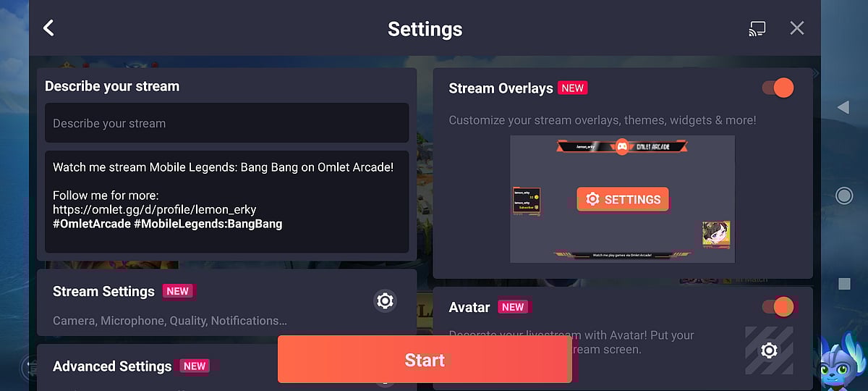Open the Stream Settings gear icon
The width and height of the screenshot is (868, 391).
(386, 300)
